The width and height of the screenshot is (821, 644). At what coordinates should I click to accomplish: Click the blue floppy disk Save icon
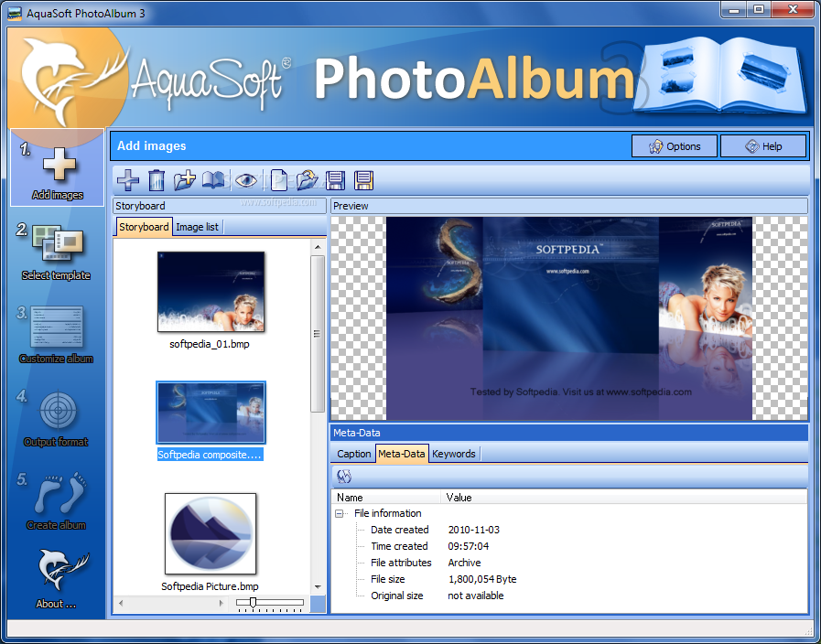[335, 180]
